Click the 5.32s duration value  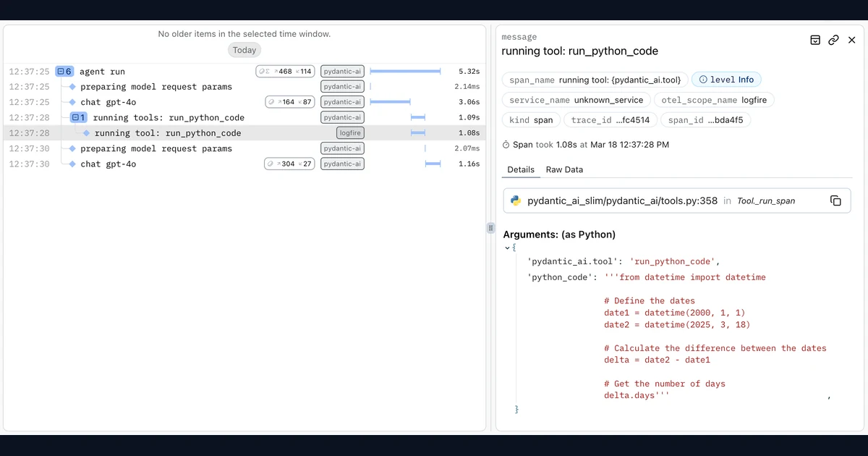pyautogui.click(x=469, y=72)
